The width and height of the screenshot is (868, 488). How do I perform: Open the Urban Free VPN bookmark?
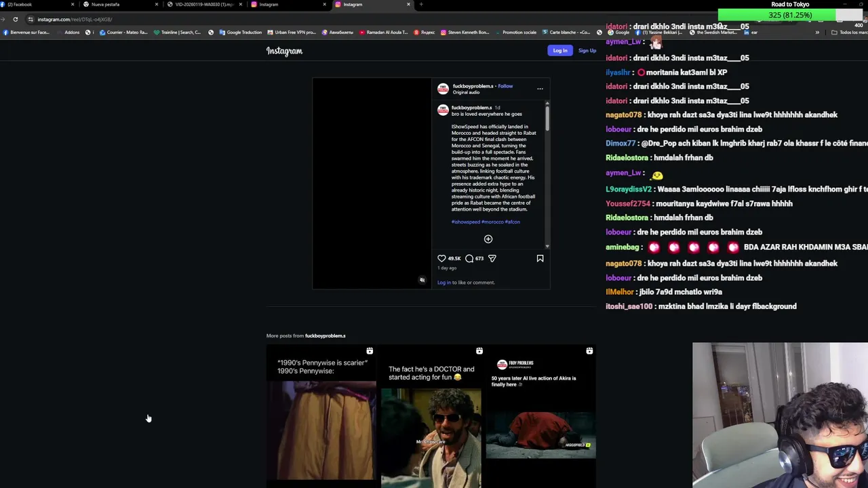(x=292, y=33)
